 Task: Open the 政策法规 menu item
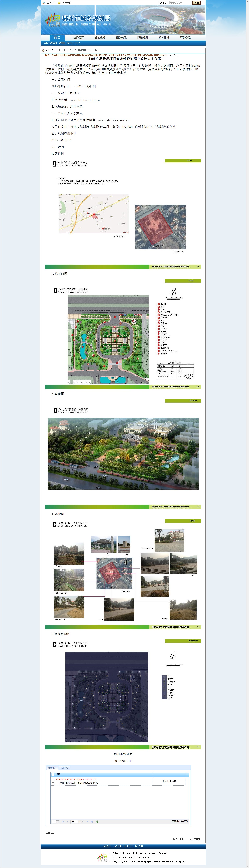[x=100, y=38]
